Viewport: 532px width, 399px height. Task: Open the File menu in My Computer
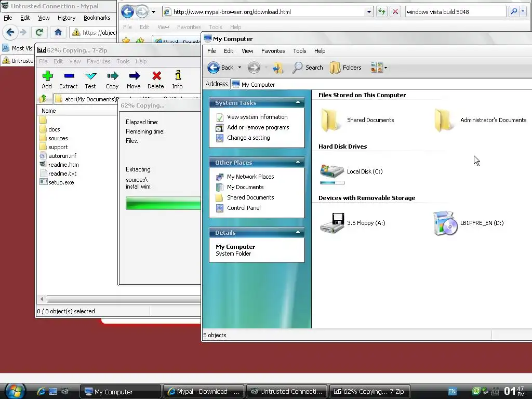point(211,51)
